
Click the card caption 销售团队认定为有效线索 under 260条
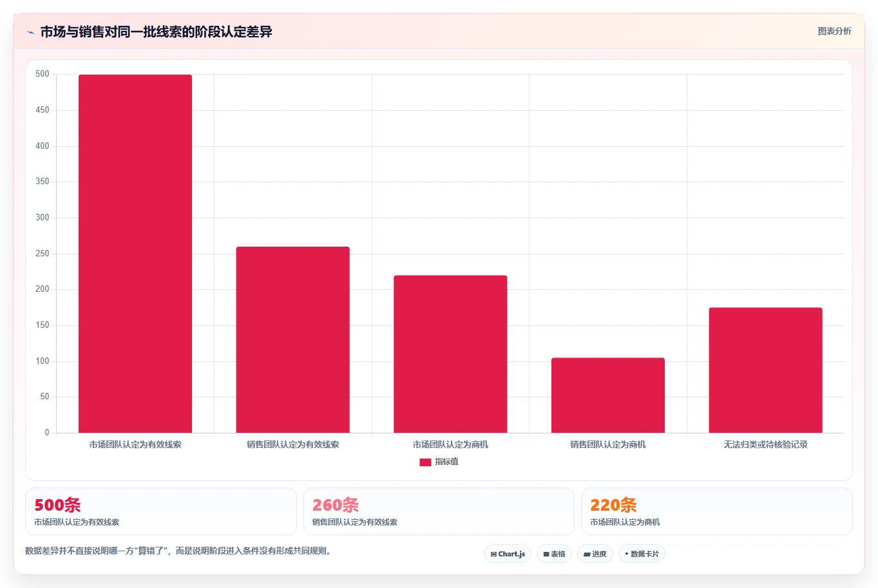(x=355, y=522)
